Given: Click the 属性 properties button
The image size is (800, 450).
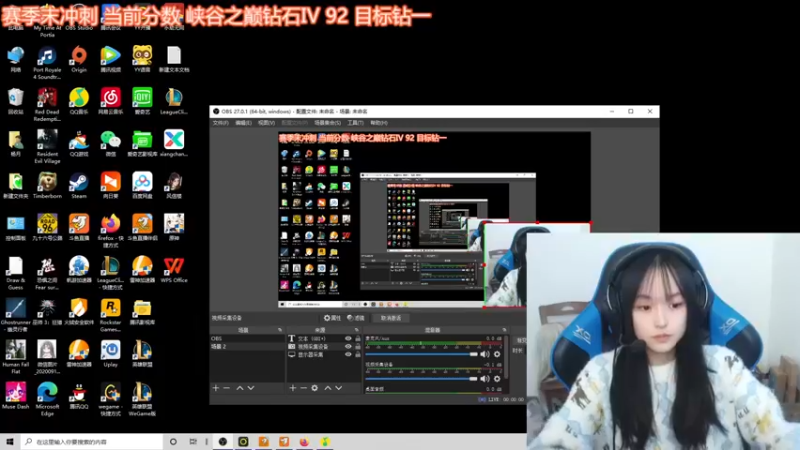Looking at the screenshot, I should tap(332, 318).
